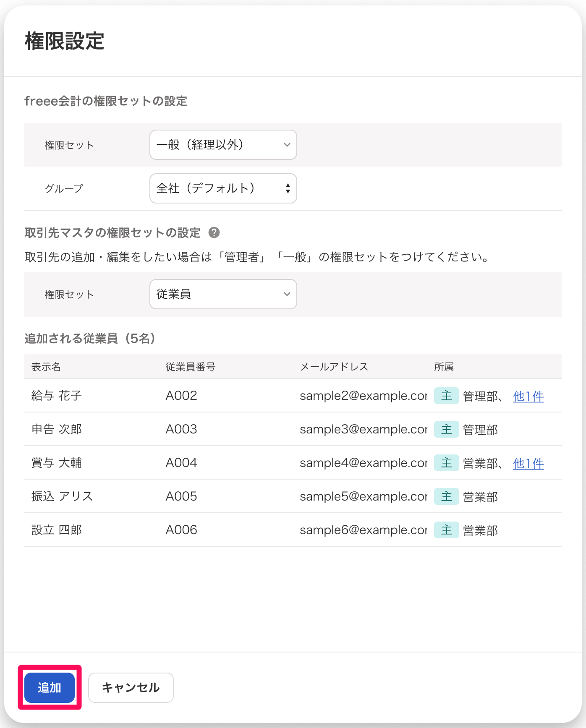Click 営業部 in 振込 アリス row
The width and height of the screenshot is (586, 728).
[481, 497]
